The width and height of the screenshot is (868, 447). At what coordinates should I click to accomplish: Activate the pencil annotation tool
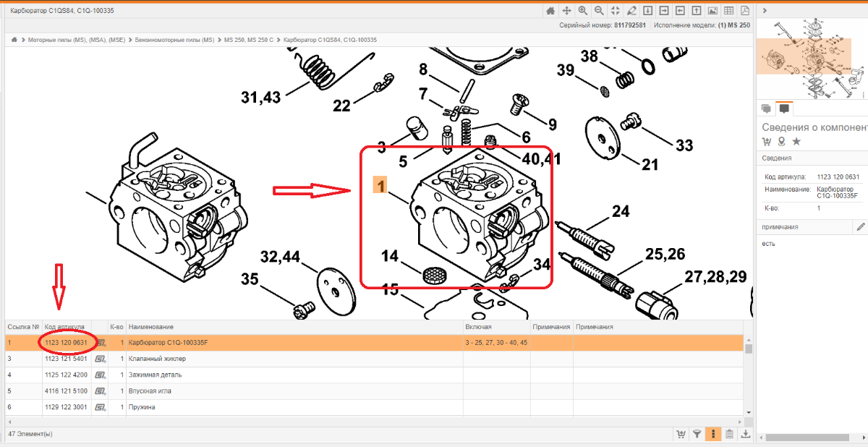tap(632, 11)
